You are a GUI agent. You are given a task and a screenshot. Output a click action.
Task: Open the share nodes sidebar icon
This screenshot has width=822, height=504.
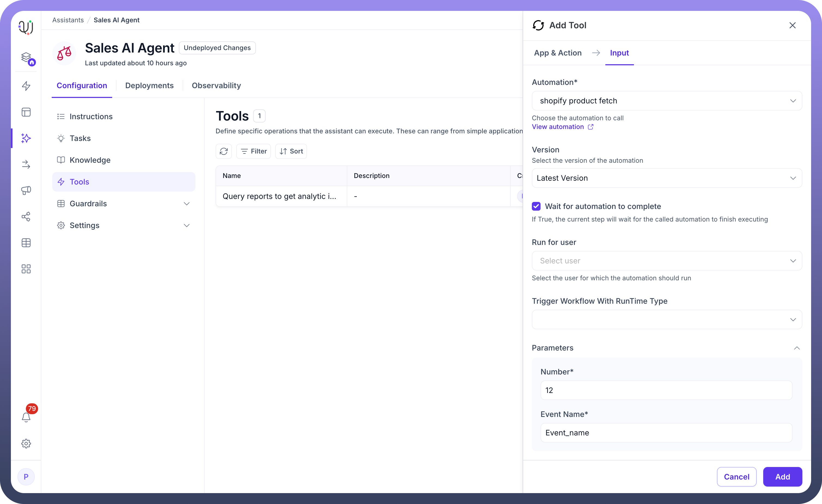tap(26, 216)
